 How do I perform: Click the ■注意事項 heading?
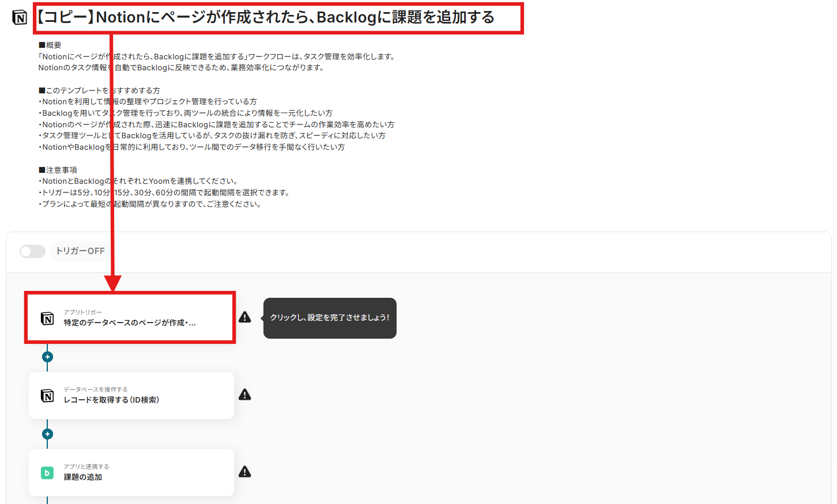click(x=58, y=170)
